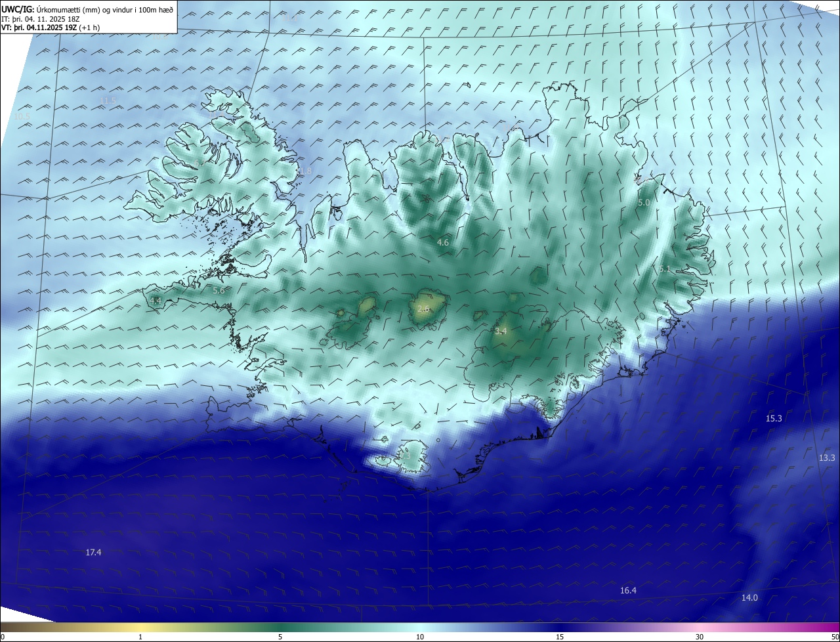
Task: Click the 4.4 value label in the west
Action: point(156,301)
